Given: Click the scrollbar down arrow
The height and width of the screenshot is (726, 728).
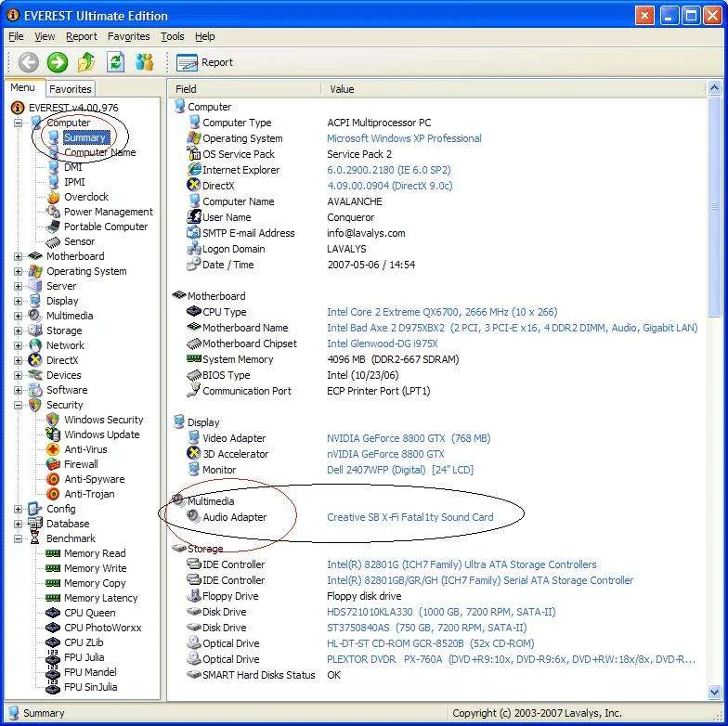Looking at the screenshot, I should [714, 693].
